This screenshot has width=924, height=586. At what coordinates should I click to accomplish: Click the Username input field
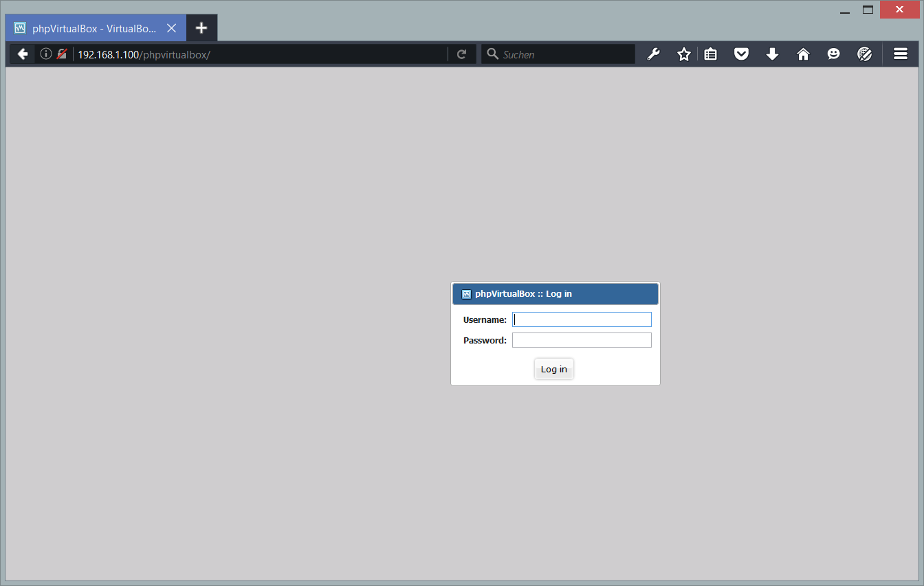582,319
